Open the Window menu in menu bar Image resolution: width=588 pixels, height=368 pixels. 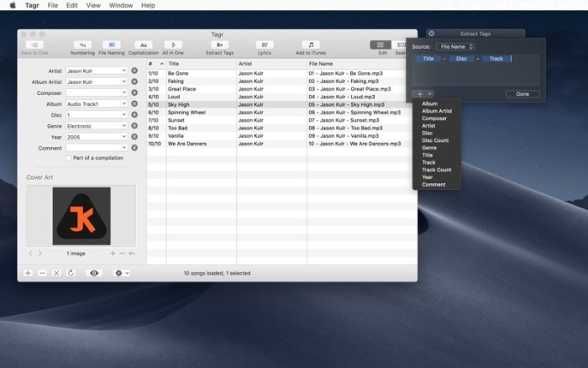coord(121,5)
